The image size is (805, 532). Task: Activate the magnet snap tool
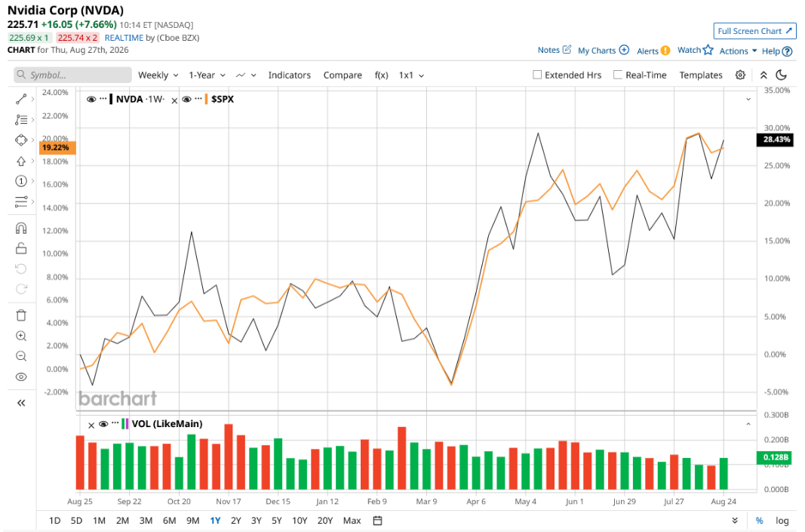(21, 228)
